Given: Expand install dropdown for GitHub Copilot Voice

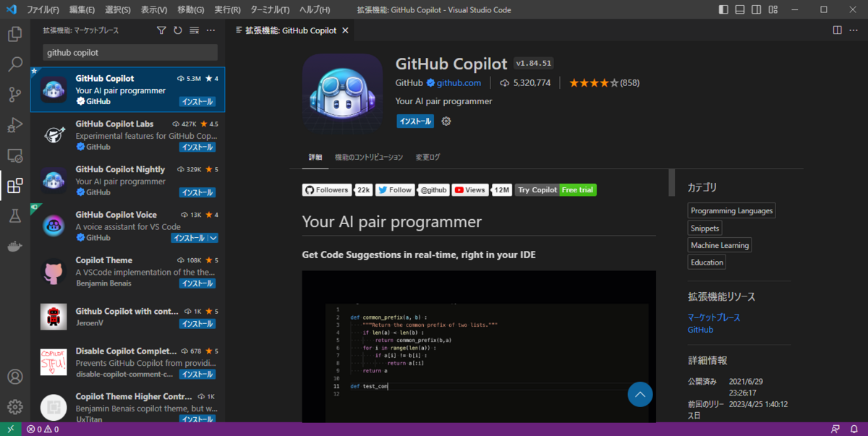Looking at the screenshot, I should click(213, 238).
